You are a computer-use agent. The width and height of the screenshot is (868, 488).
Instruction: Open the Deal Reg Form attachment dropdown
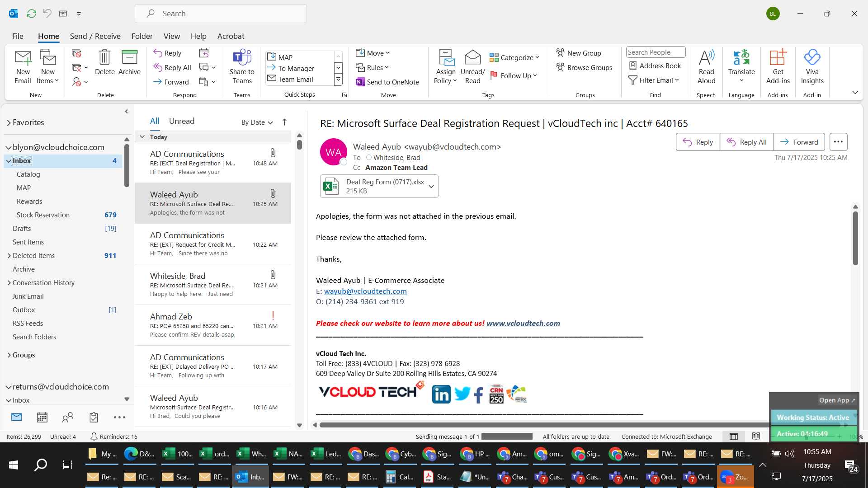coord(431,187)
